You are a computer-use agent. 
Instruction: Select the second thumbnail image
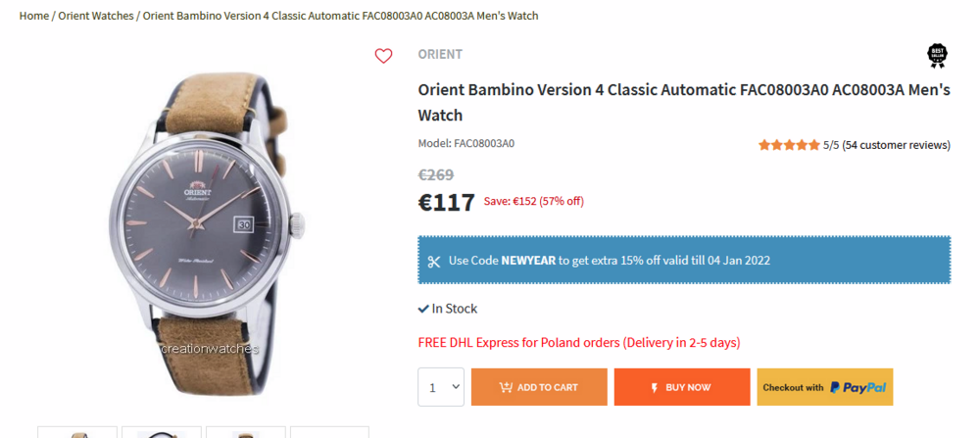tap(162, 432)
